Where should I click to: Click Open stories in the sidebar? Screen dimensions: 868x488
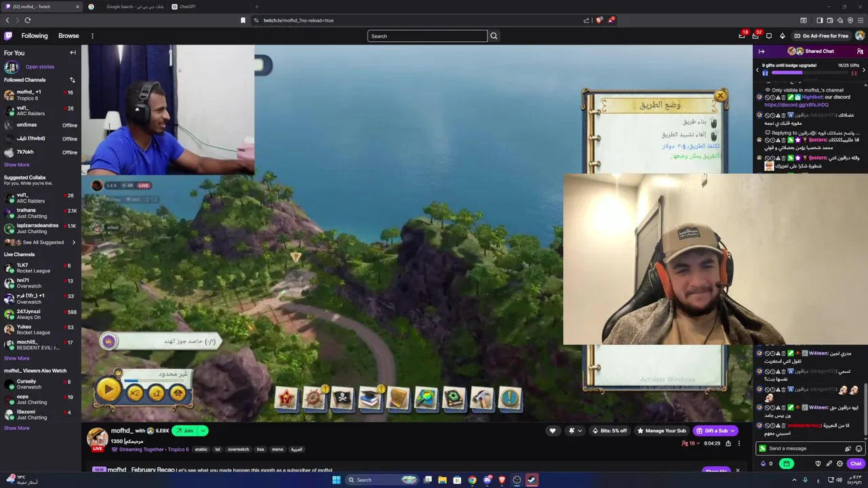point(40,67)
